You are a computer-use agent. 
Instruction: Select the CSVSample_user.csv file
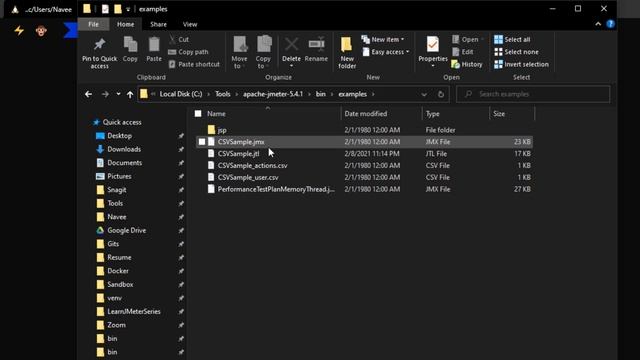point(248,178)
